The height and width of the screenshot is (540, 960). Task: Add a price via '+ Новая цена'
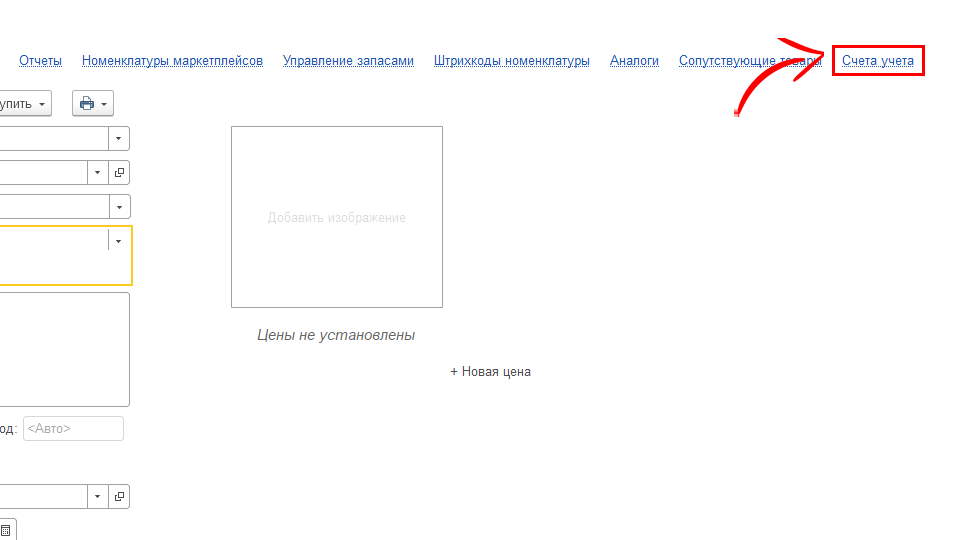pos(490,372)
